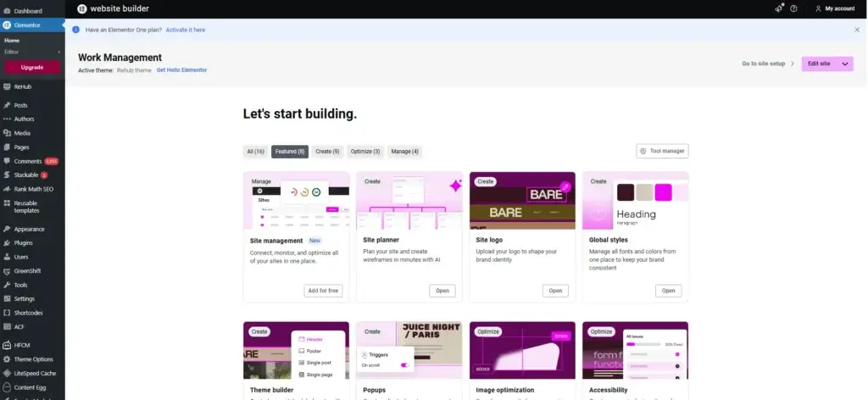Click the Accessibility card thumbnail
Screen dimensions: 868x400
click(636, 350)
